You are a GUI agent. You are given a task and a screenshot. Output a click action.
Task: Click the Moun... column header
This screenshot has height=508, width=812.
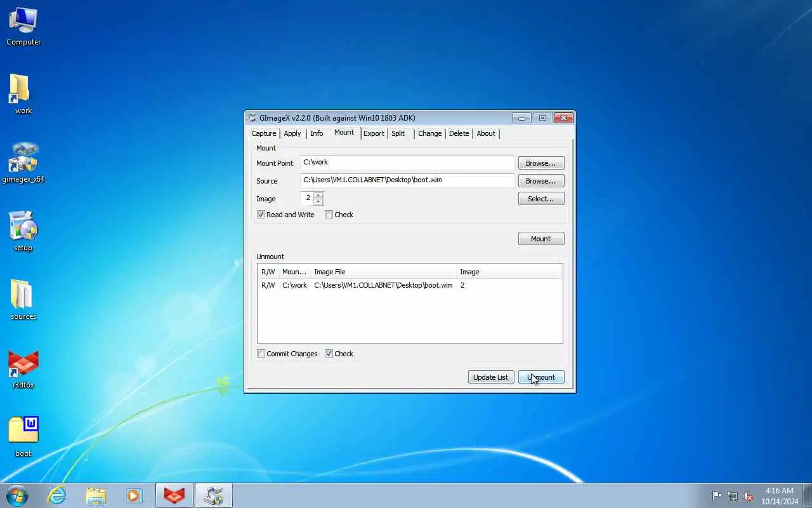pyautogui.click(x=295, y=272)
